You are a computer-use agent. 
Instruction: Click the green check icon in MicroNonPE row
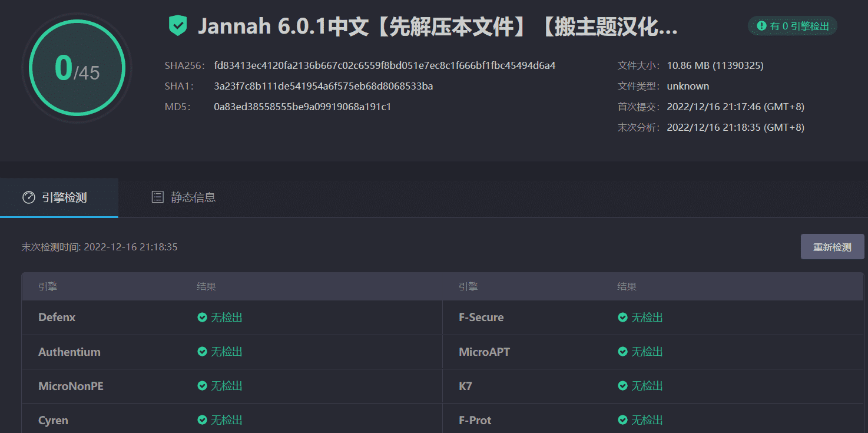click(x=202, y=386)
